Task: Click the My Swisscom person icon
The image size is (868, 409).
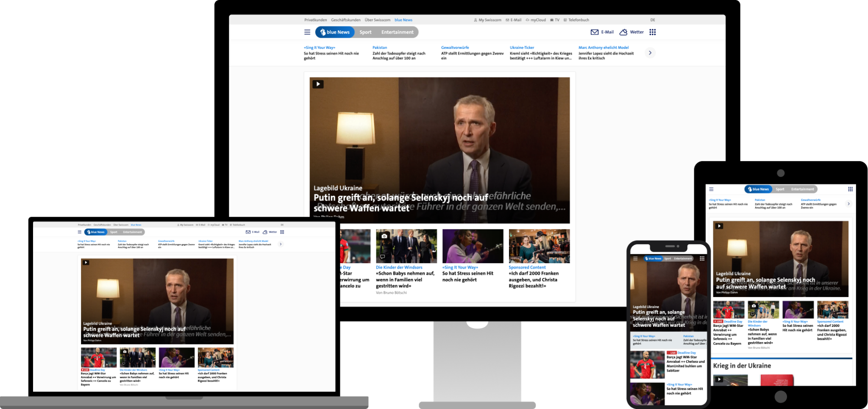Action: click(475, 19)
